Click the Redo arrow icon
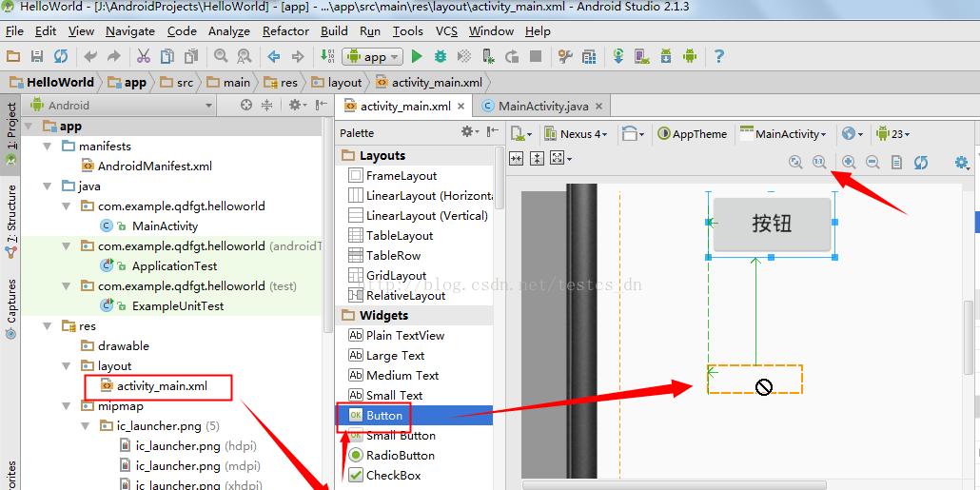Viewport: 980px width, 490px height. (114, 56)
